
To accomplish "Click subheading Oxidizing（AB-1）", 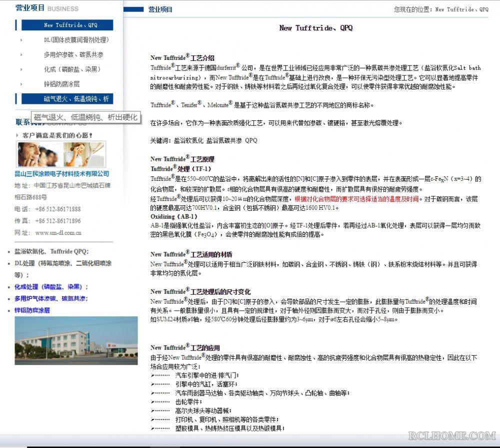I will pos(174,217).
